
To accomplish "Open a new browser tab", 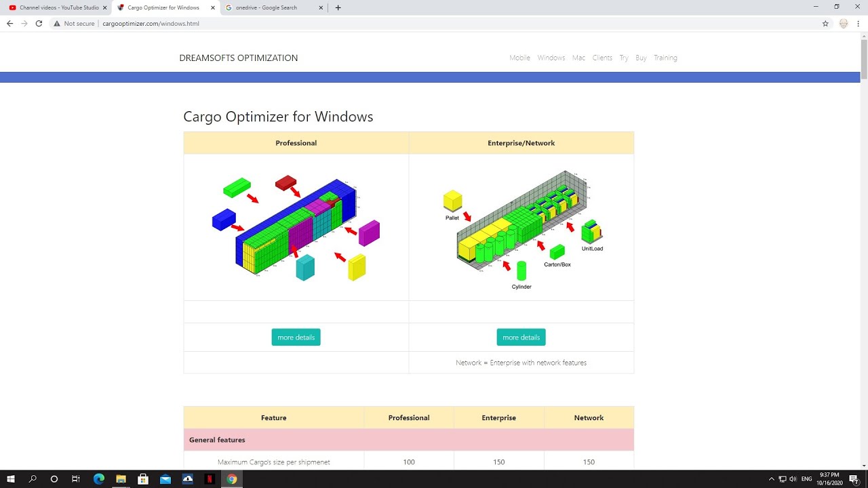I will [x=338, y=7].
